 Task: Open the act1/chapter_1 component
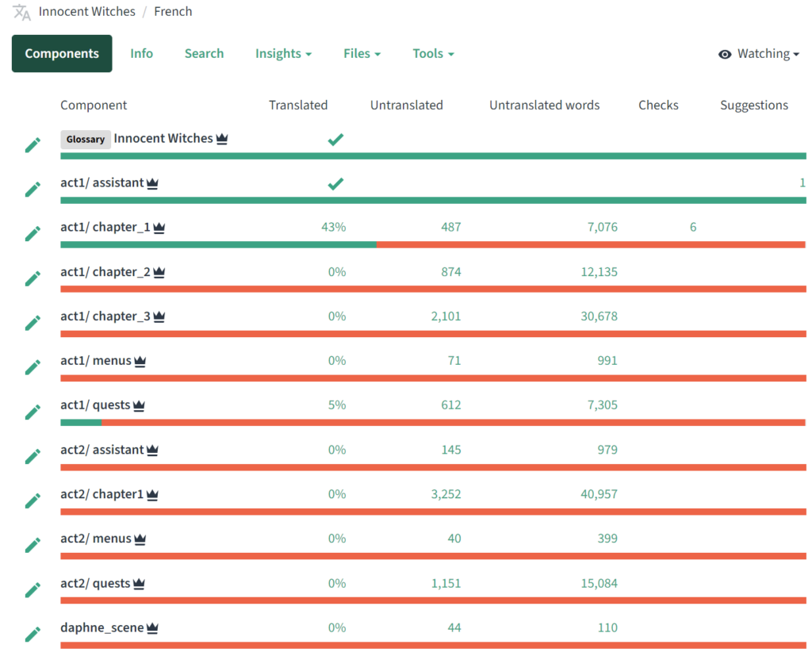(x=105, y=228)
